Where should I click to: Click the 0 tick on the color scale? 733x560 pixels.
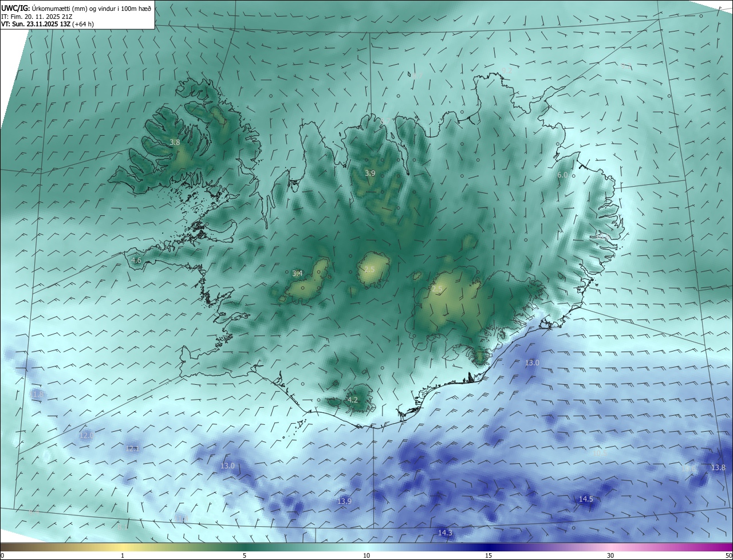2,555
